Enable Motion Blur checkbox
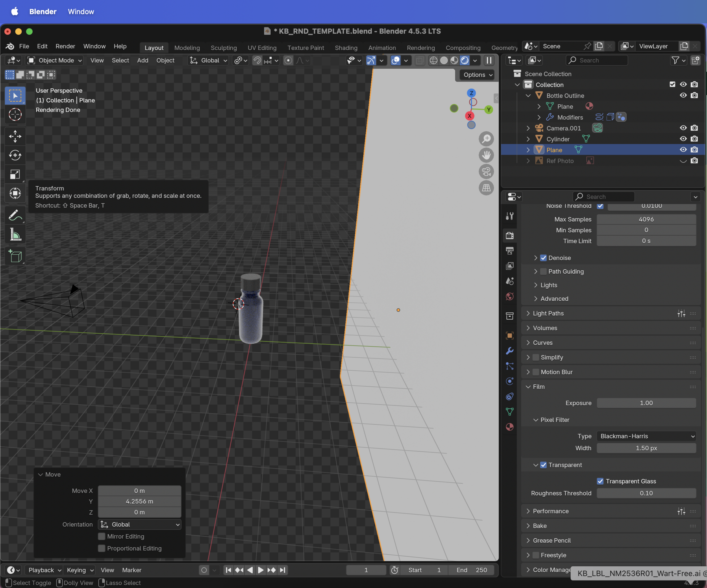The image size is (707, 588). [536, 372]
